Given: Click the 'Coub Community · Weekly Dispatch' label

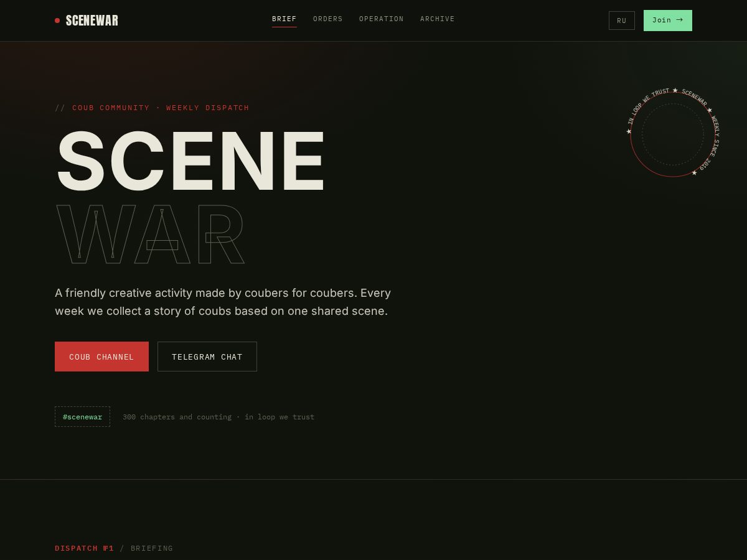Looking at the screenshot, I should [x=152, y=108].
